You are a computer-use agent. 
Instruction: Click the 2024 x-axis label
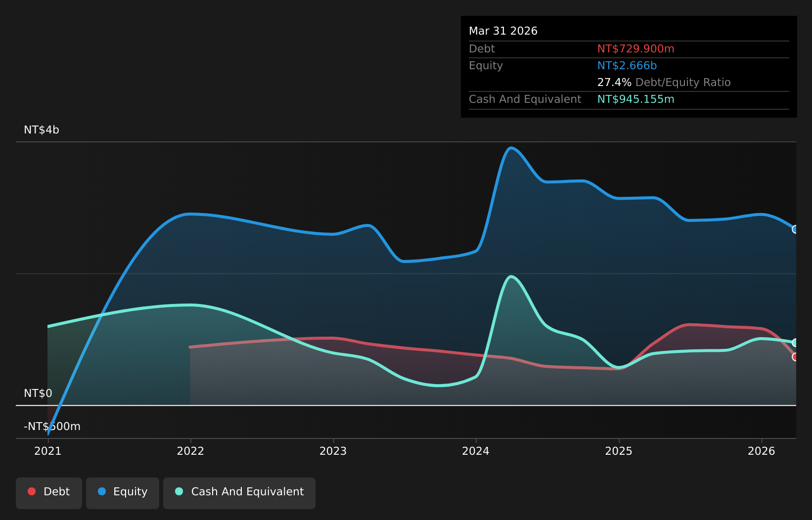point(476,451)
